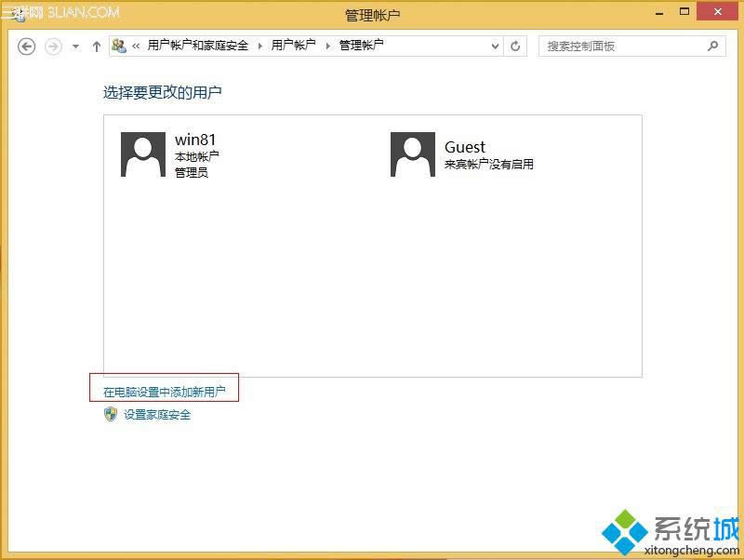Click the Back navigation arrow button

click(x=26, y=46)
